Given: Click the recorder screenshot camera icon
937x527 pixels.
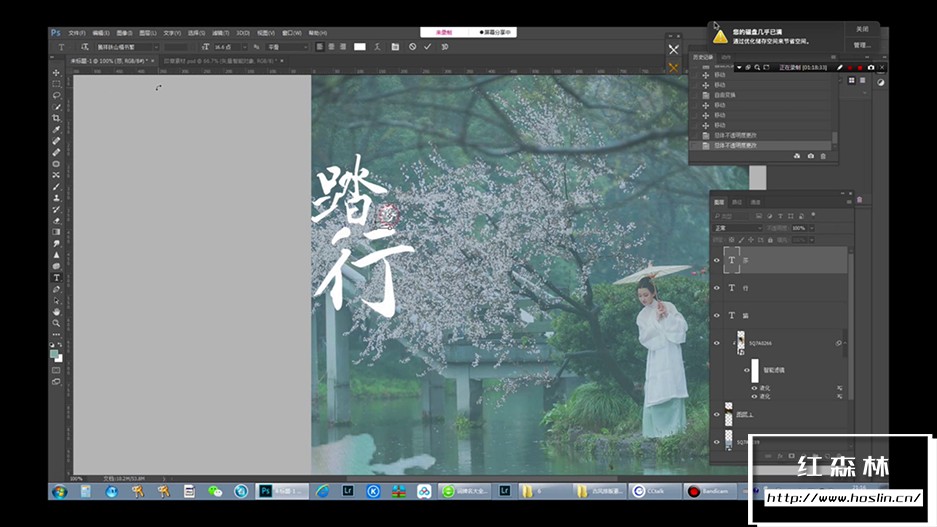Looking at the screenshot, I should [x=870, y=68].
